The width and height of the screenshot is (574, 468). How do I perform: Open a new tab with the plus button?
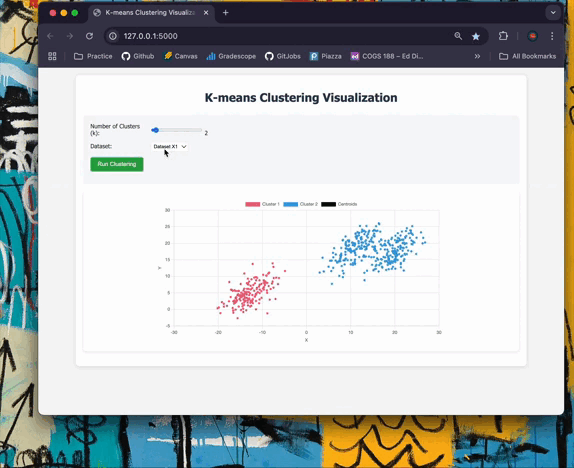[226, 12]
